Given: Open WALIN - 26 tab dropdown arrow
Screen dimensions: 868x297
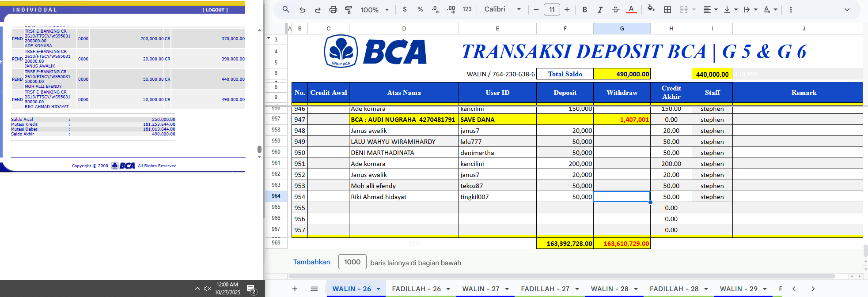Looking at the screenshot, I should click(x=379, y=289).
